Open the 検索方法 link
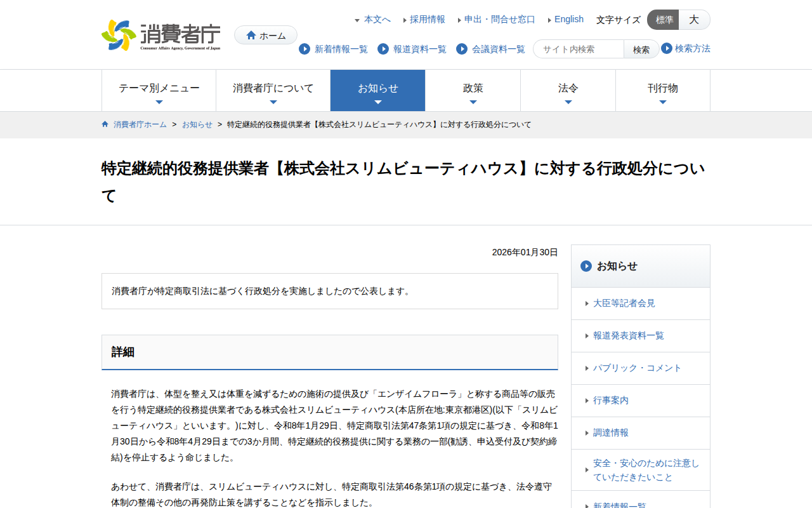Viewport: 812px width, 508px height. coord(693,48)
